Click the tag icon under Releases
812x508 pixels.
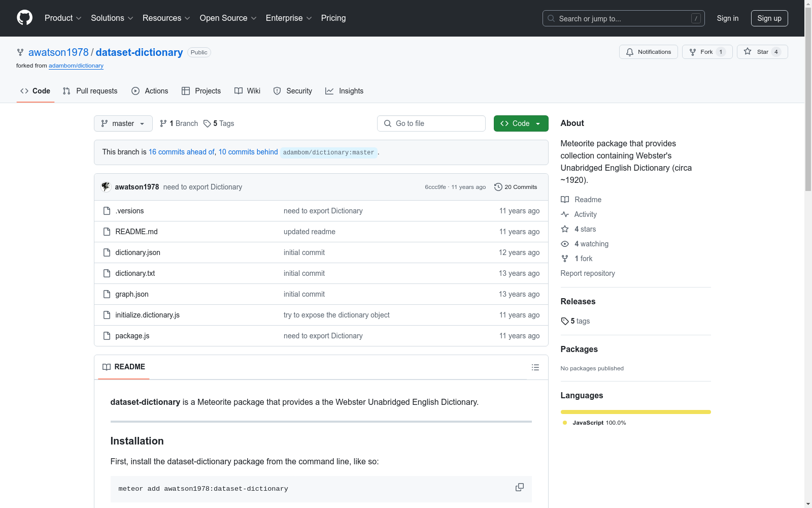[565, 321]
